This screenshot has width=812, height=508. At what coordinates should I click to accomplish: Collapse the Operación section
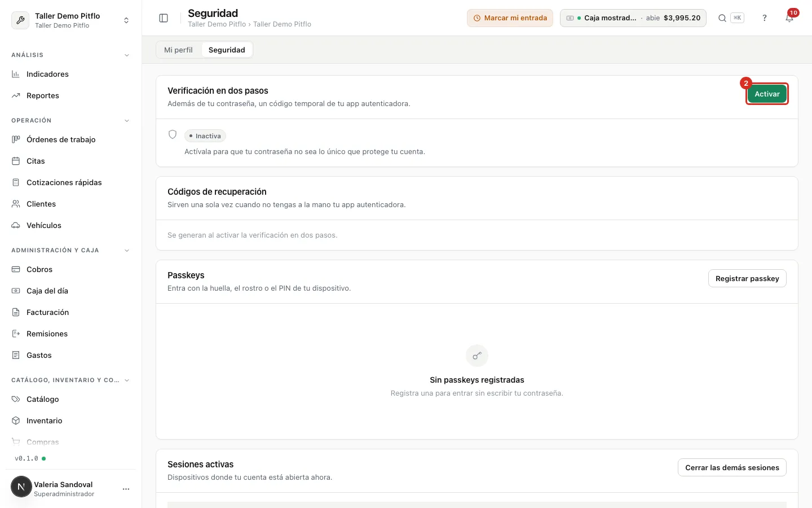point(127,121)
